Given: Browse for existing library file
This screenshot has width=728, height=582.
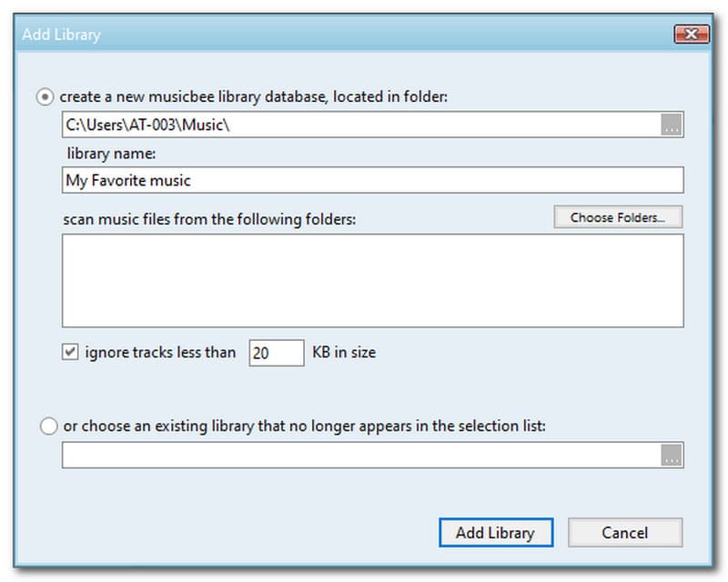Looking at the screenshot, I should [x=671, y=455].
